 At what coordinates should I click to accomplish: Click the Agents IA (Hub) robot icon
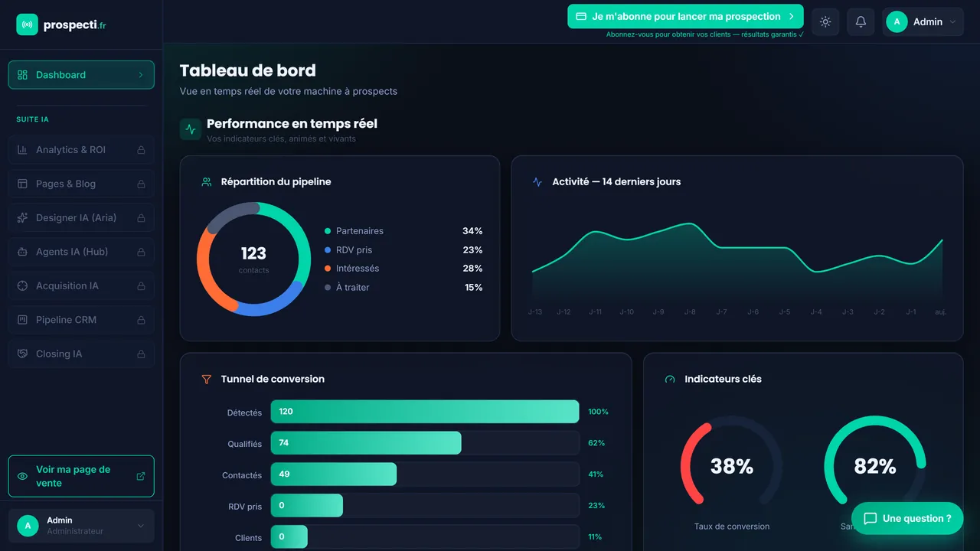(22, 252)
